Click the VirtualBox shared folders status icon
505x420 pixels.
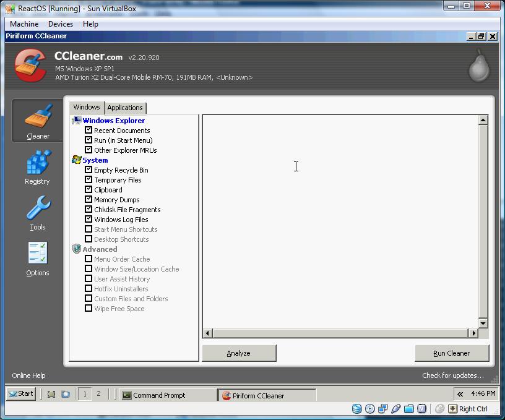click(x=408, y=409)
